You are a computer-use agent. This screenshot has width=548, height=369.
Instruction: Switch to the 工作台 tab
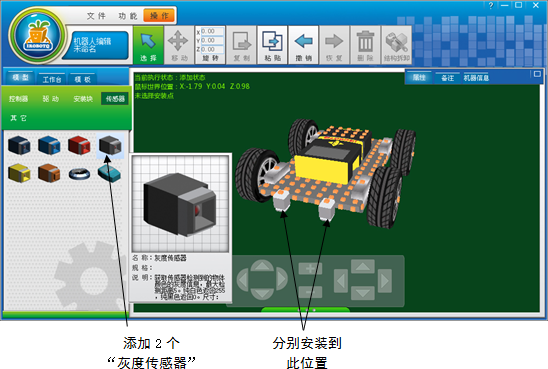click(x=52, y=79)
